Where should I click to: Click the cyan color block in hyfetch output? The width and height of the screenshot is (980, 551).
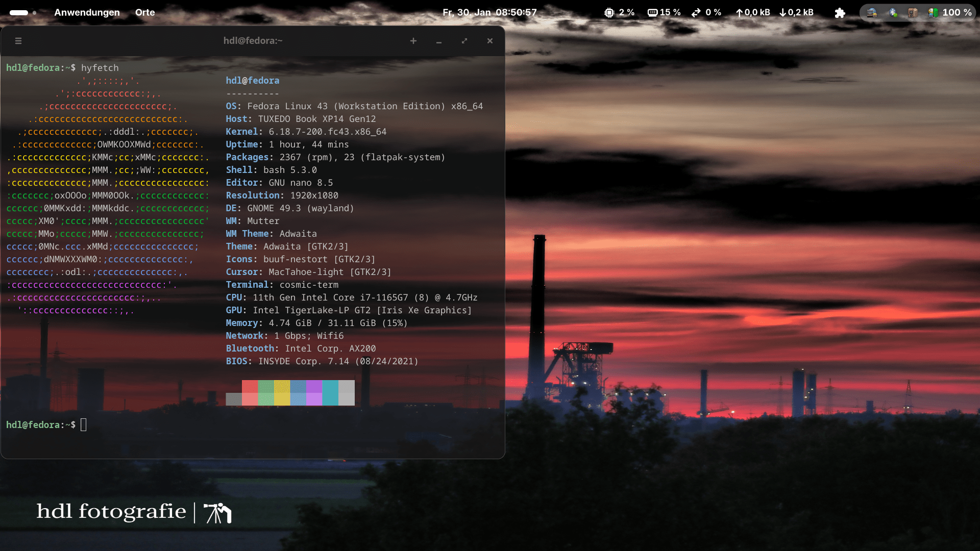(x=330, y=393)
